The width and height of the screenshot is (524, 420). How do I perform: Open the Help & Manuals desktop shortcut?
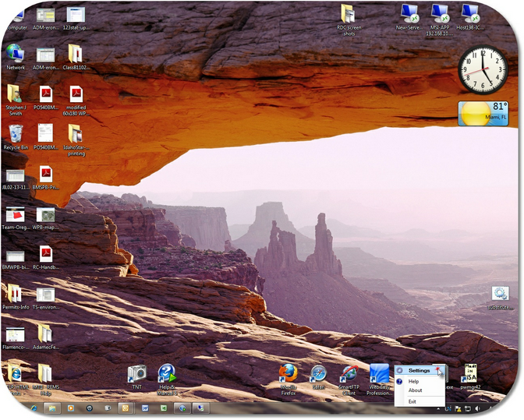[167, 374]
